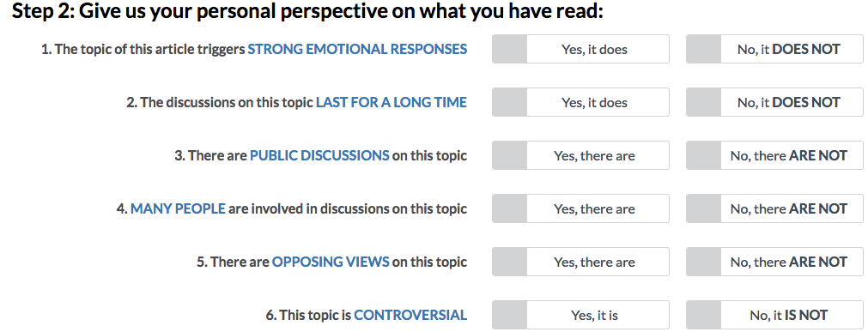Viewport: 868px width, 332px height.
Task: Choose 'Yes, there are' for opposing views
Action: [x=580, y=262]
